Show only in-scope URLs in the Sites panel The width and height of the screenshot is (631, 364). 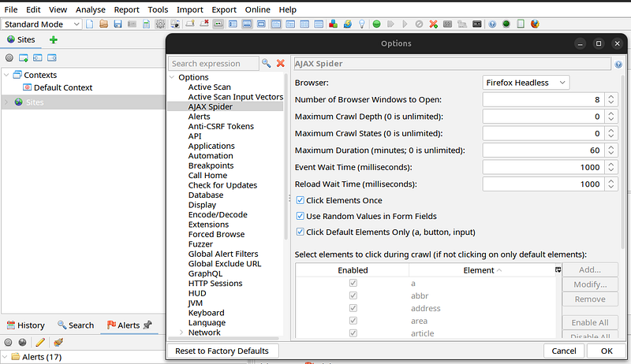click(9, 58)
